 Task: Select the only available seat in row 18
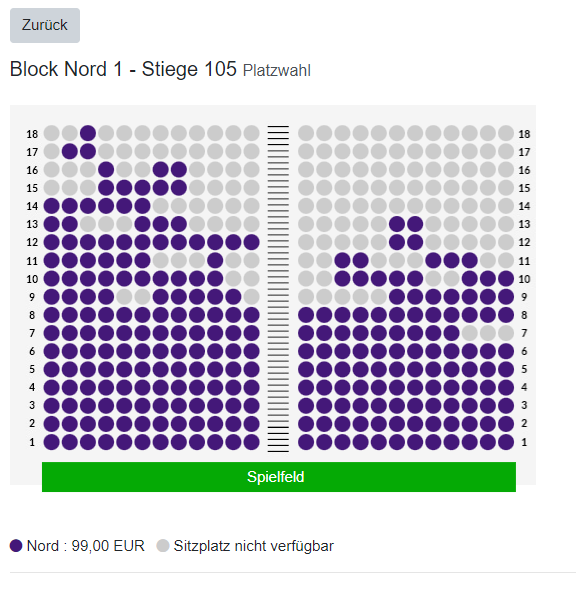88,133
